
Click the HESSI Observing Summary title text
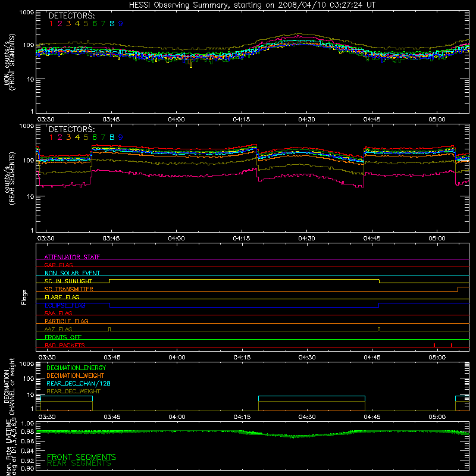click(x=252, y=5)
